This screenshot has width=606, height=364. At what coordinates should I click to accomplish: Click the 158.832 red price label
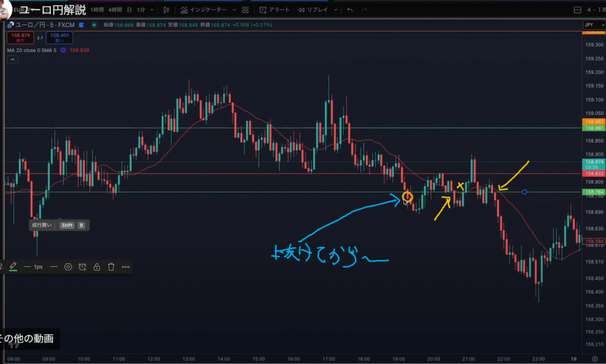coord(594,174)
